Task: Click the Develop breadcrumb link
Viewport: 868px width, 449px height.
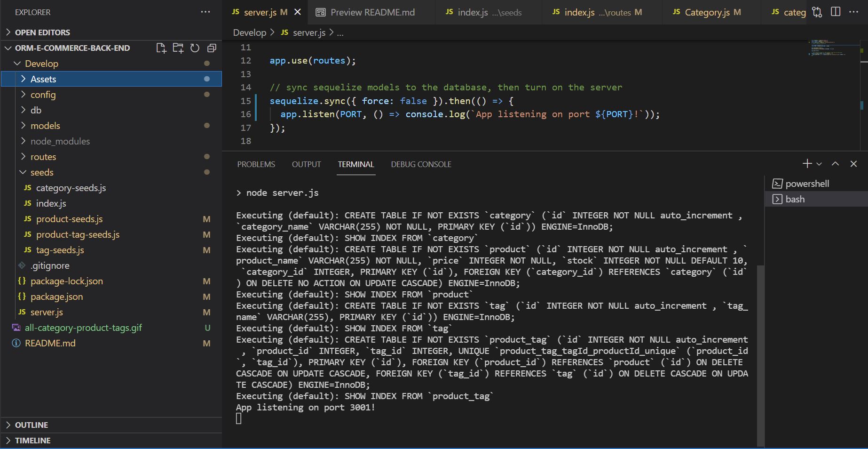Action: click(249, 32)
